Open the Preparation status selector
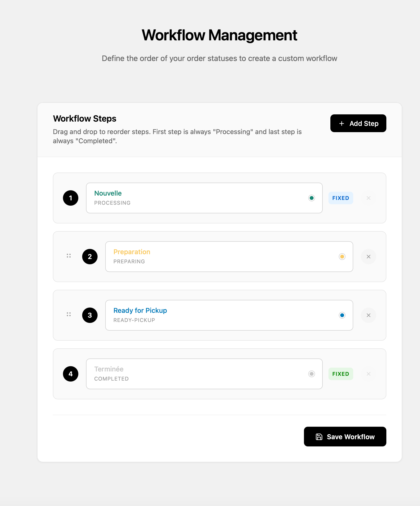 [217, 257]
